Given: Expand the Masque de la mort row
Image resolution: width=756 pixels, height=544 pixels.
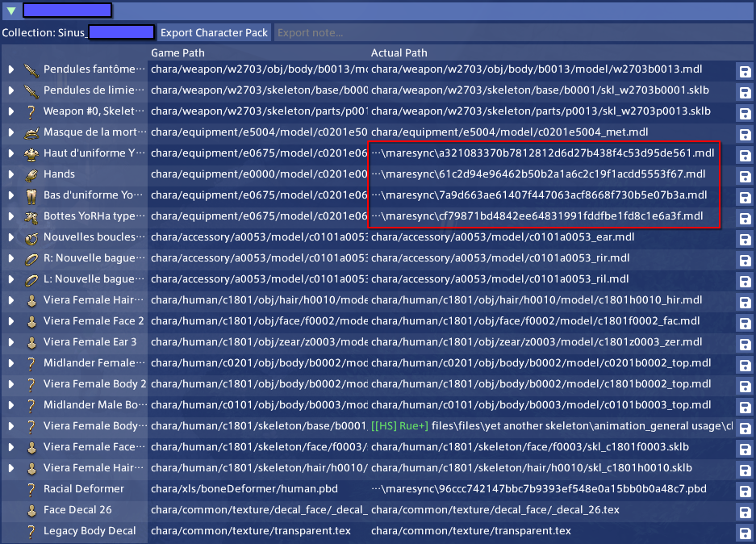Looking at the screenshot, I should pos(10,132).
